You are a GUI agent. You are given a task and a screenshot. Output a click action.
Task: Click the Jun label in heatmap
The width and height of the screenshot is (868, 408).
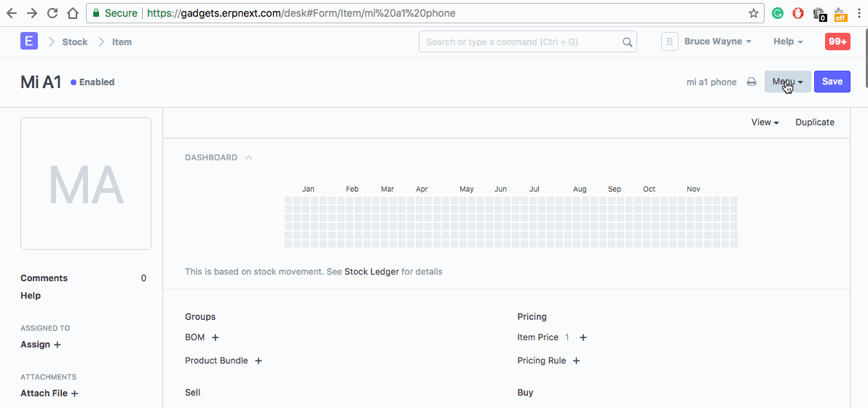tap(500, 189)
